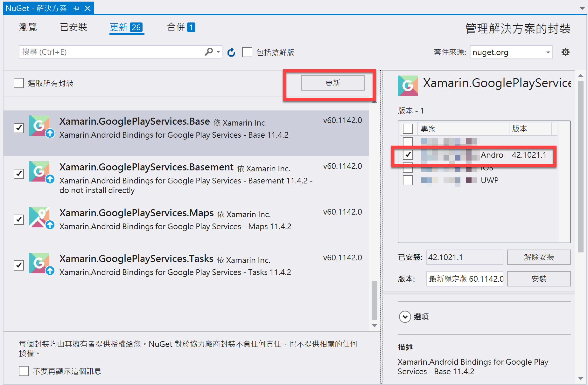Enable the include prerelease checkbox
The width and height of the screenshot is (588, 385).
pos(247,52)
